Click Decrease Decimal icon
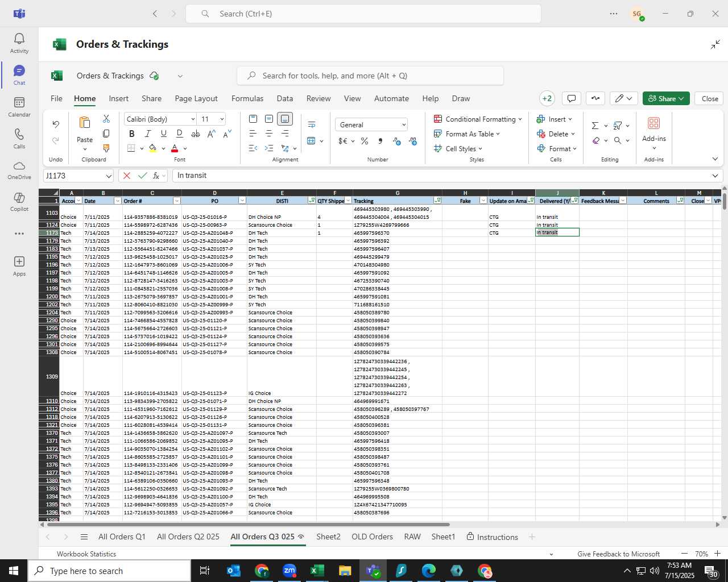 [413, 141]
